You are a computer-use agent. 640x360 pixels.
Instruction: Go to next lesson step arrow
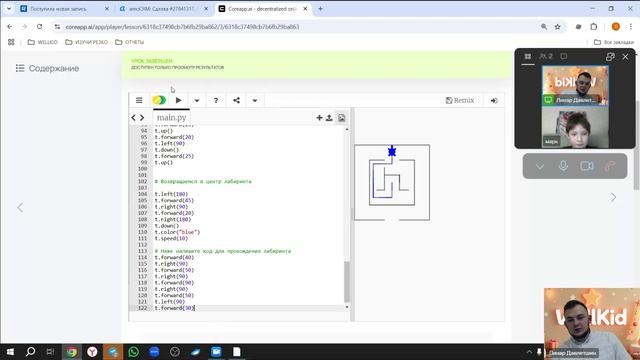[613, 198]
